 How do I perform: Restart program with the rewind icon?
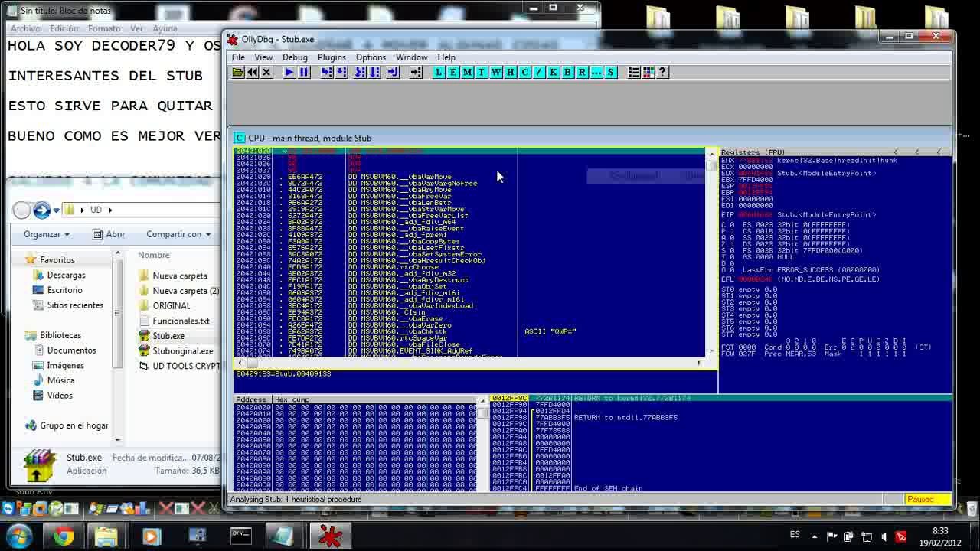(253, 72)
